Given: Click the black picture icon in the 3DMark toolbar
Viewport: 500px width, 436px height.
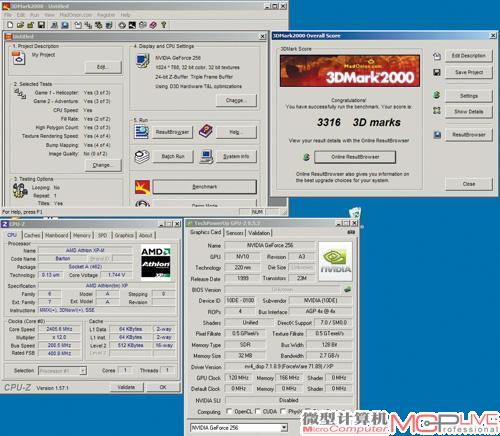Looking at the screenshot, I should 132,25.
